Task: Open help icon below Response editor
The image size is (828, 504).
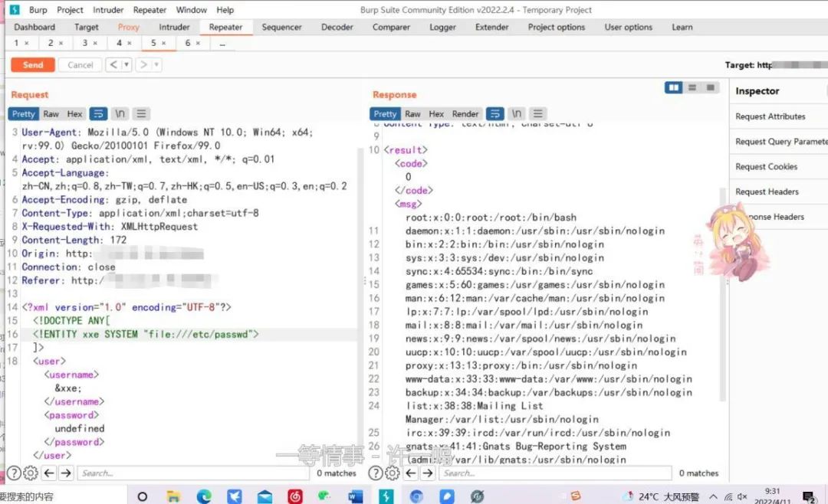Action: tap(376, 473)
